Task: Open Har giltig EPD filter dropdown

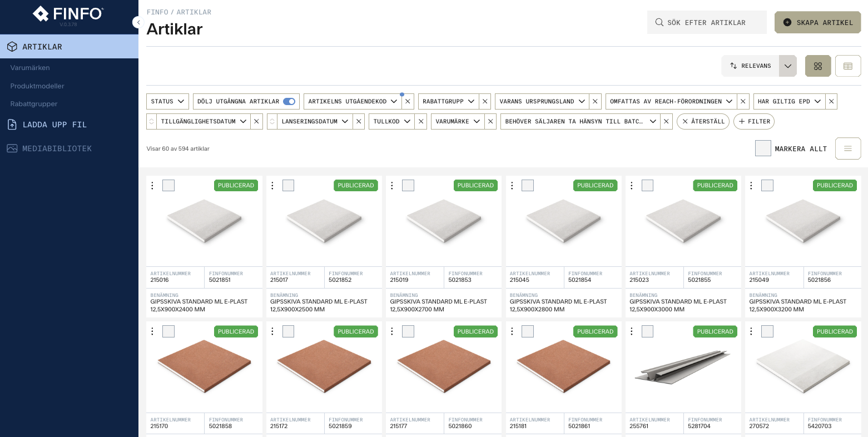Action: [789, 101]
